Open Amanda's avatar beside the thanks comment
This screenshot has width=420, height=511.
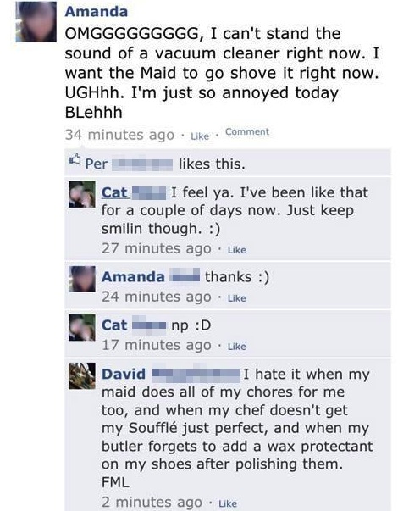pos(82,279)
